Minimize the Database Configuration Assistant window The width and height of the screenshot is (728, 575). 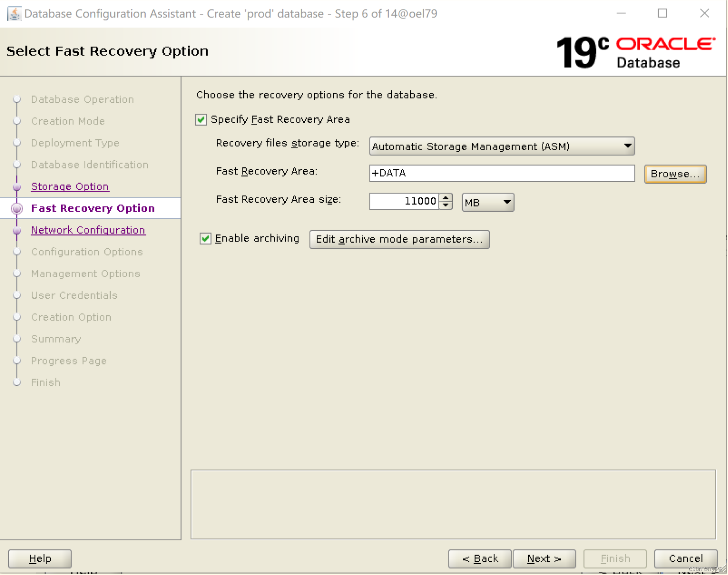621,13
